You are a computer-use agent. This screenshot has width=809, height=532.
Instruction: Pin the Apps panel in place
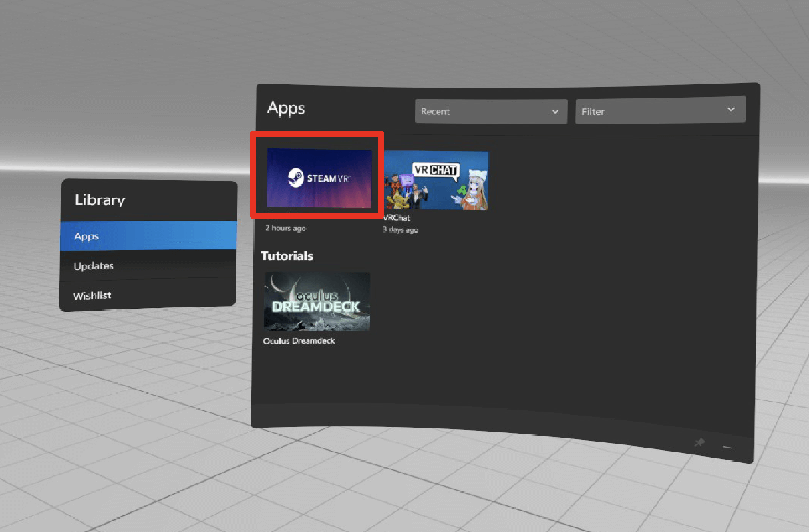[699, 443]
